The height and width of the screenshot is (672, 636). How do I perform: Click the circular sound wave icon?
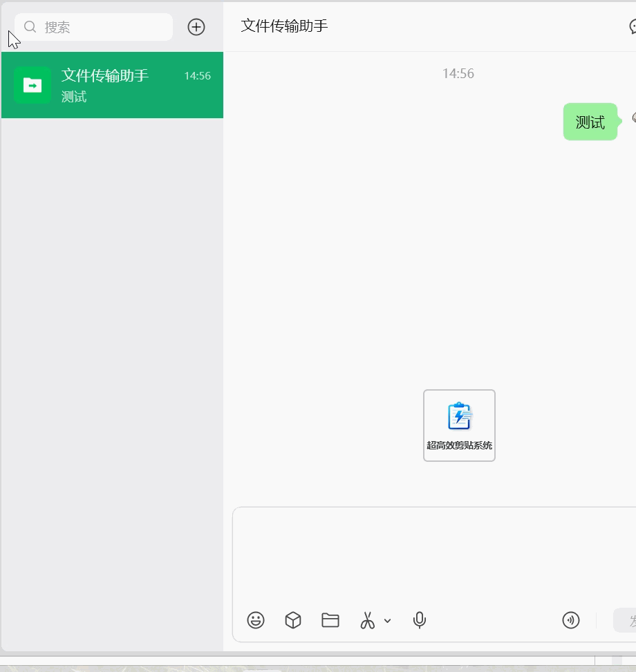click(x=570, y=620)
